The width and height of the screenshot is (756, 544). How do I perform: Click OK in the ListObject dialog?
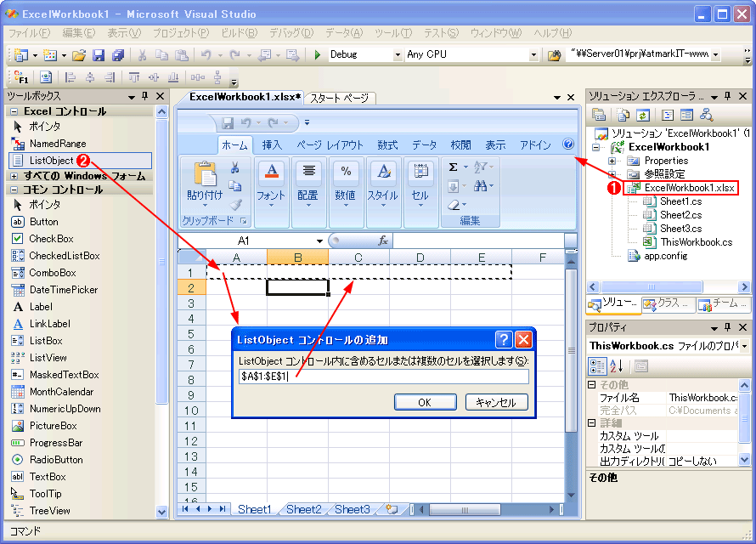click(x=425, y=402)
